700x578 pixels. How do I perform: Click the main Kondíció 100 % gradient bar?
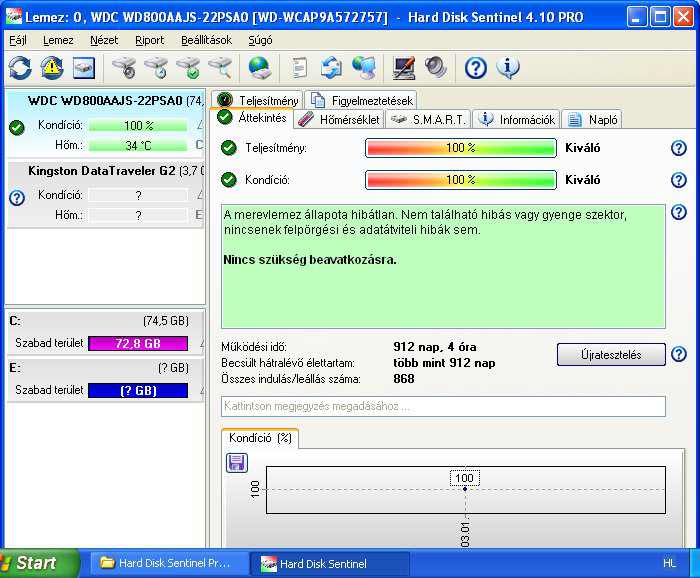461,180
